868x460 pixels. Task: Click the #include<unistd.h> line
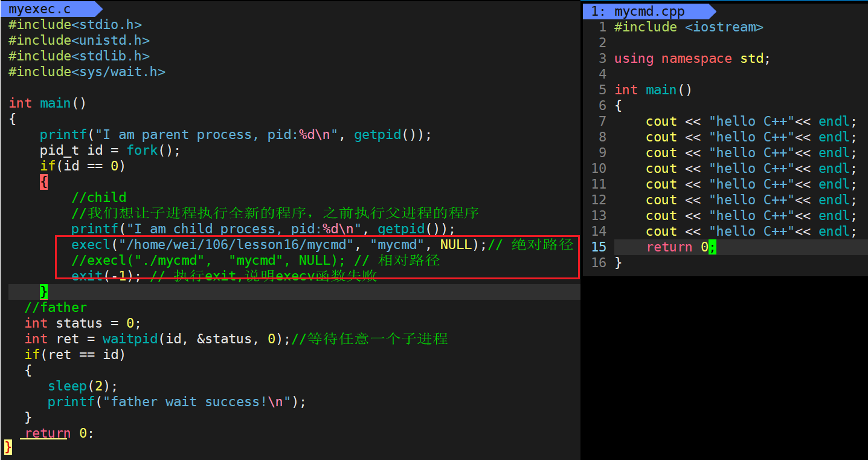79,40
